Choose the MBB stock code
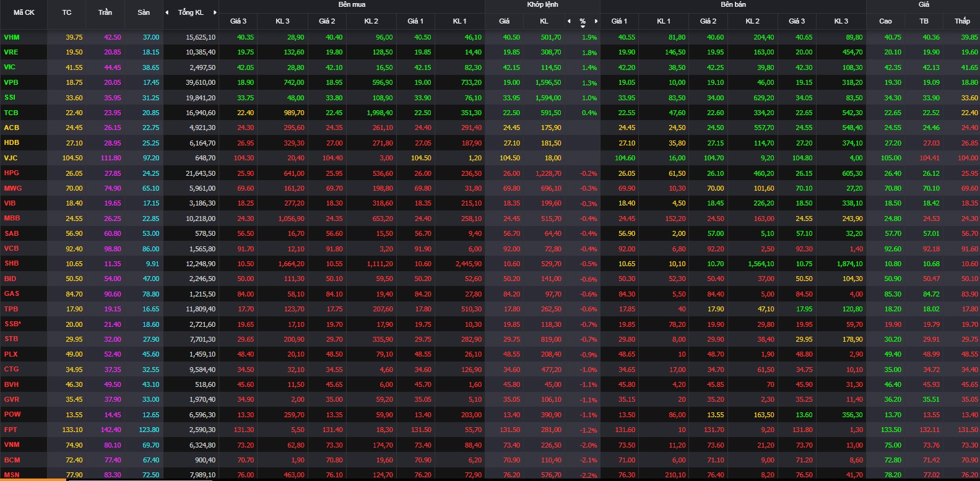This screenshot has width=980, height=481. [x=12, y=218]
